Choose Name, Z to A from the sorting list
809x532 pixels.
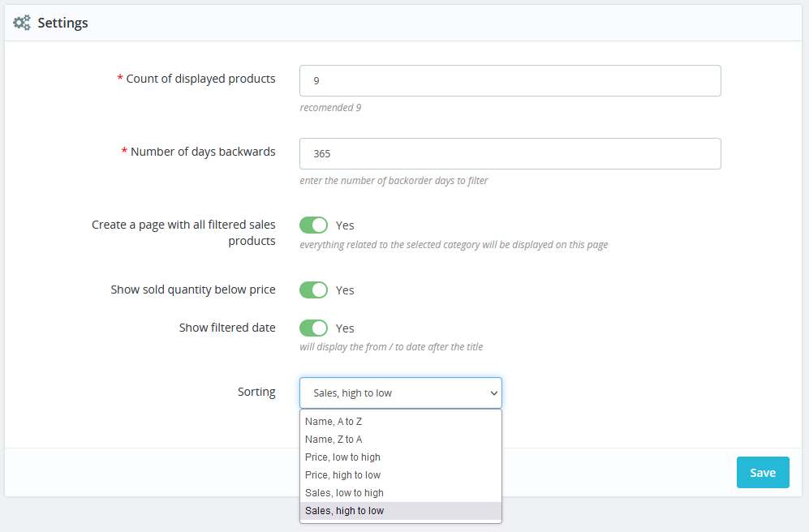333,439
